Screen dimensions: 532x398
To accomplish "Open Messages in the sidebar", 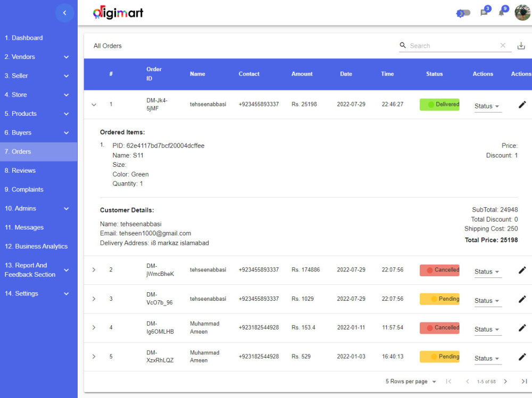I will pyautogui.click(x=39, y=227).
